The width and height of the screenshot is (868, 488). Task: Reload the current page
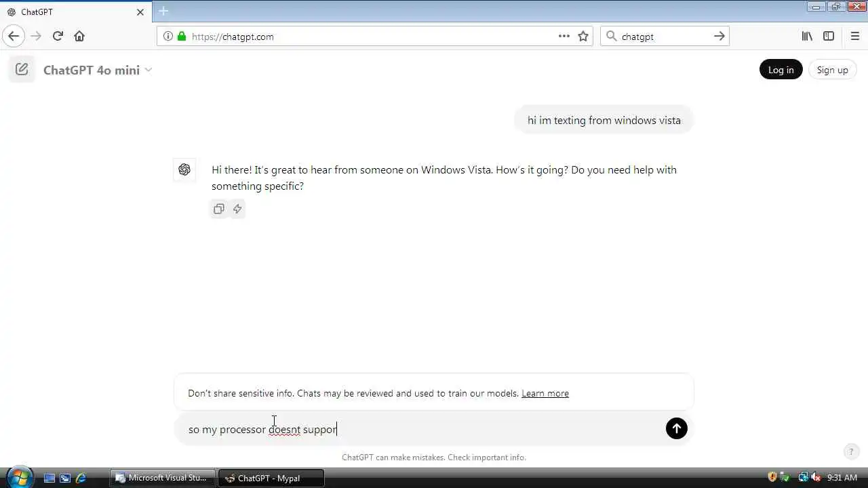tap(58, 36)
